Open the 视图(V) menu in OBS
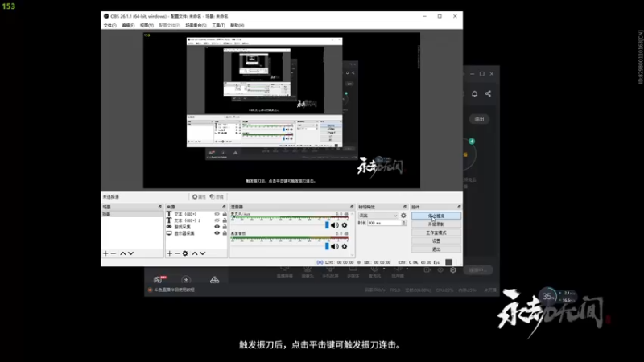The image size is (644, 362). click(x=147, y=26)
